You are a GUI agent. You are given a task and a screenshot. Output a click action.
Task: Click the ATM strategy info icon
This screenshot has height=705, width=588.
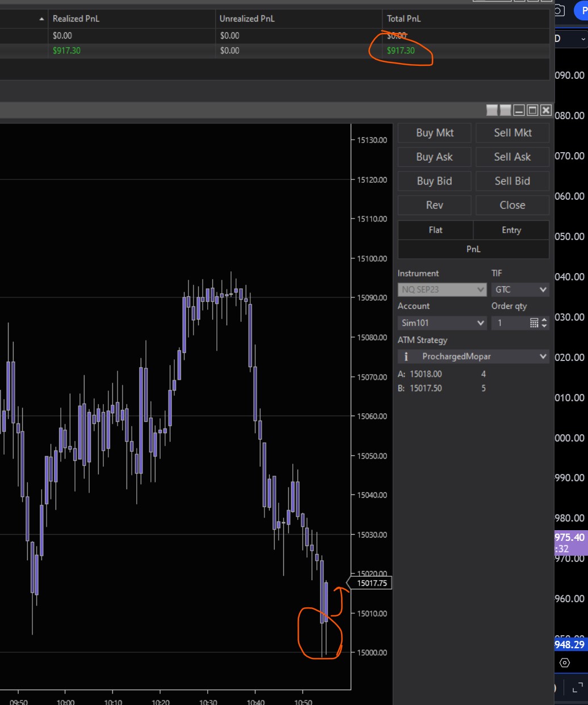[x=406, y=356]
